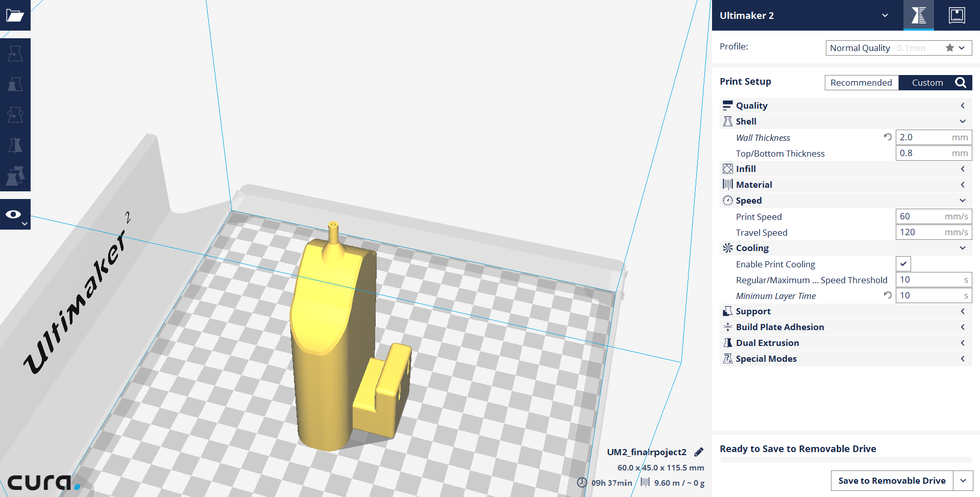980x497 pixels.
Task: Click the print time clock icon
Action: [x=582, y=483]
